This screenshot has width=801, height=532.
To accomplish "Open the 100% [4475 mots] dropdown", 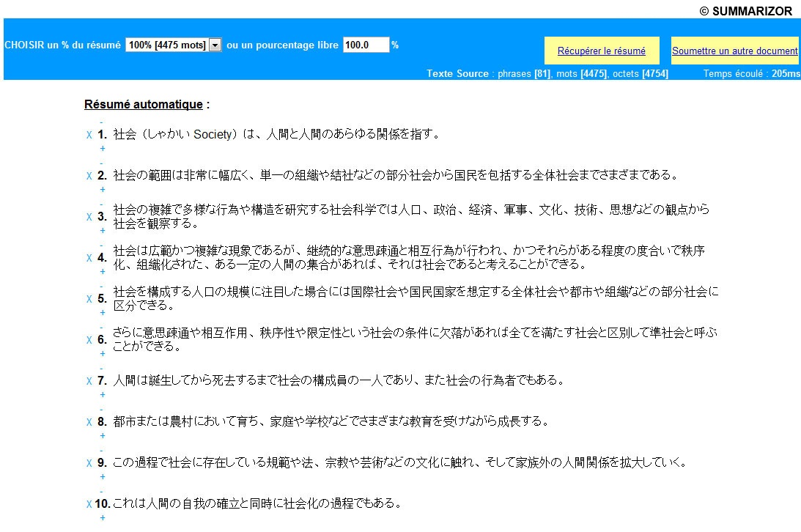I will (173, 45).
